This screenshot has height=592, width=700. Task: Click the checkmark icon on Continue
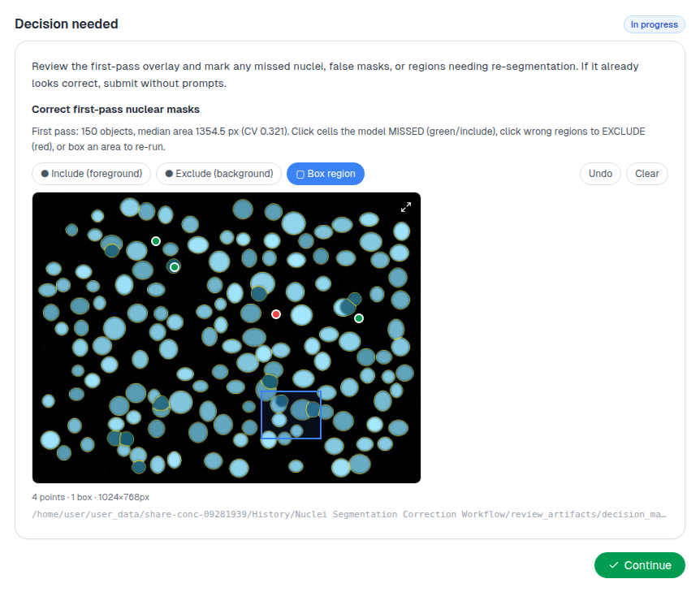614,565
